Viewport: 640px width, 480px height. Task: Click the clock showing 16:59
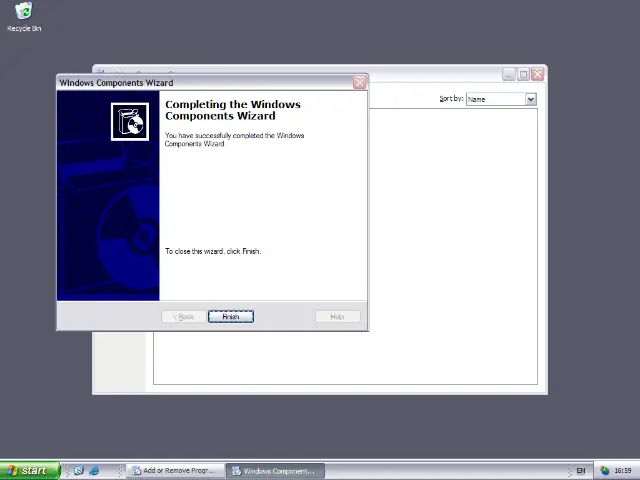tap(622, 471)
